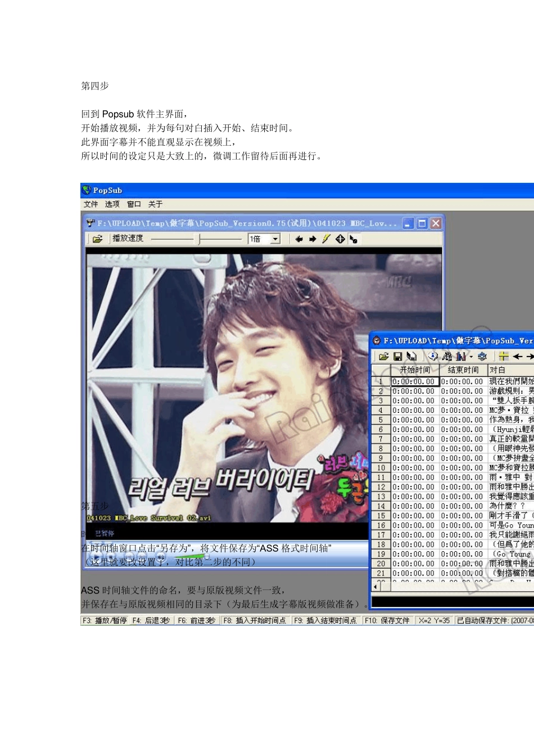Click the 播放速度 label in the player toolbar
534x756 pixels.
pyautogui.click(x=128, y=238)
